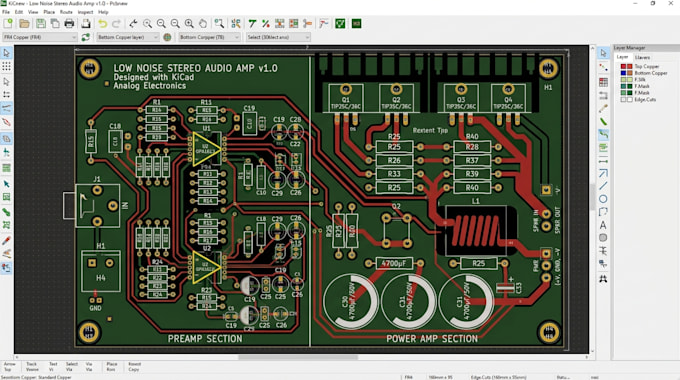Click the New board icon

click(8, 23)
